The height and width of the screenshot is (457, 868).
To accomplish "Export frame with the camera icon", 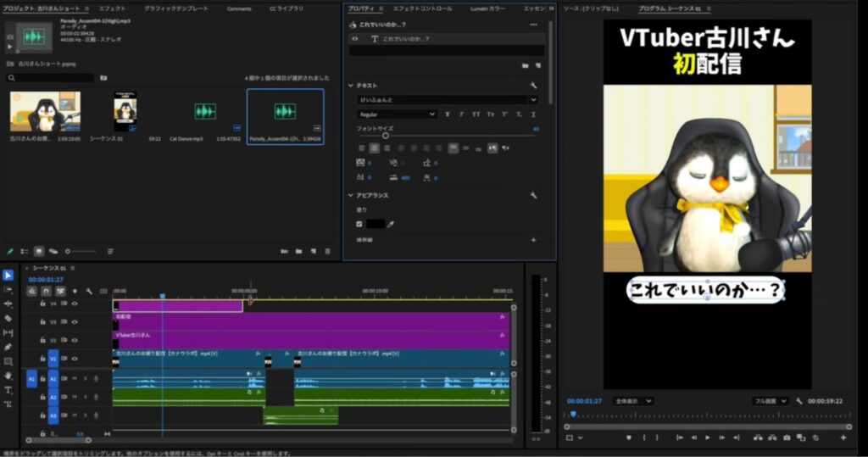I will 787,437.
